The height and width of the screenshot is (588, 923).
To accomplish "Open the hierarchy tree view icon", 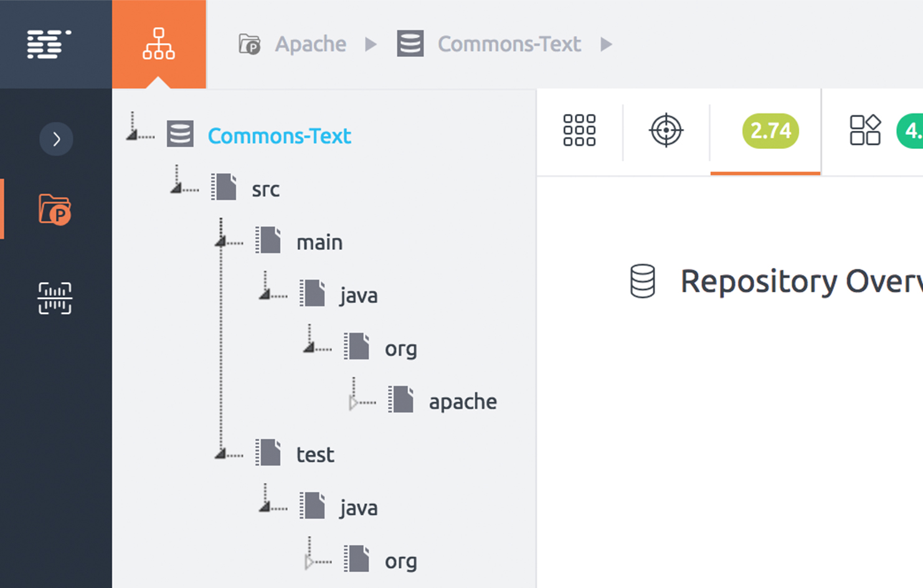I will (159, 44).
